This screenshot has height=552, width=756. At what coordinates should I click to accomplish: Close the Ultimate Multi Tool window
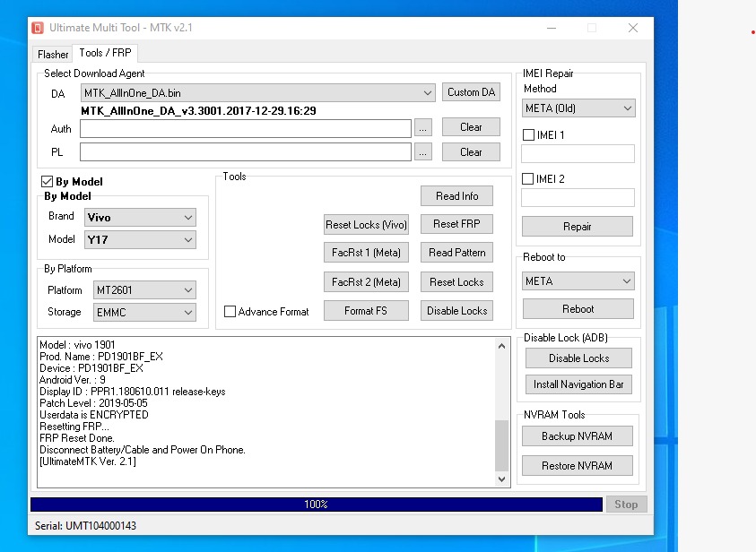(x=633, y=28)
